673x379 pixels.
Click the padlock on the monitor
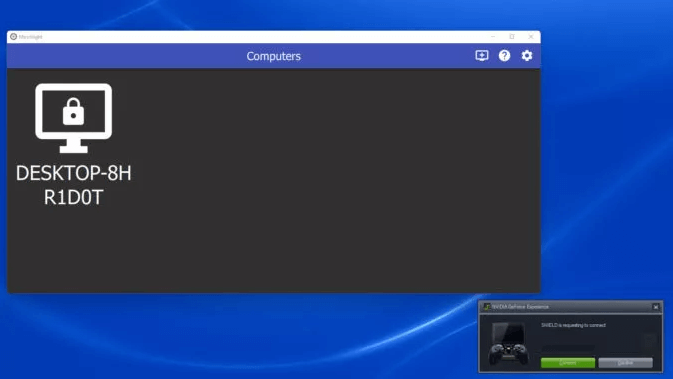(73, 111)
